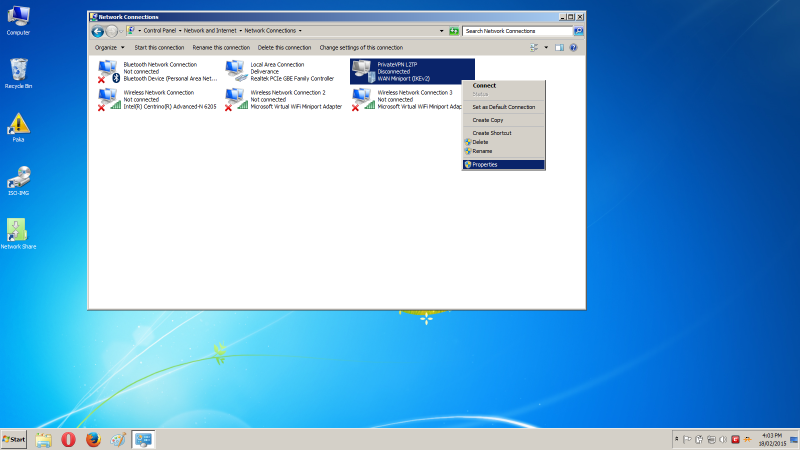
Task: Open the Recycle Bin desktop icon
Action: point(19,71)
